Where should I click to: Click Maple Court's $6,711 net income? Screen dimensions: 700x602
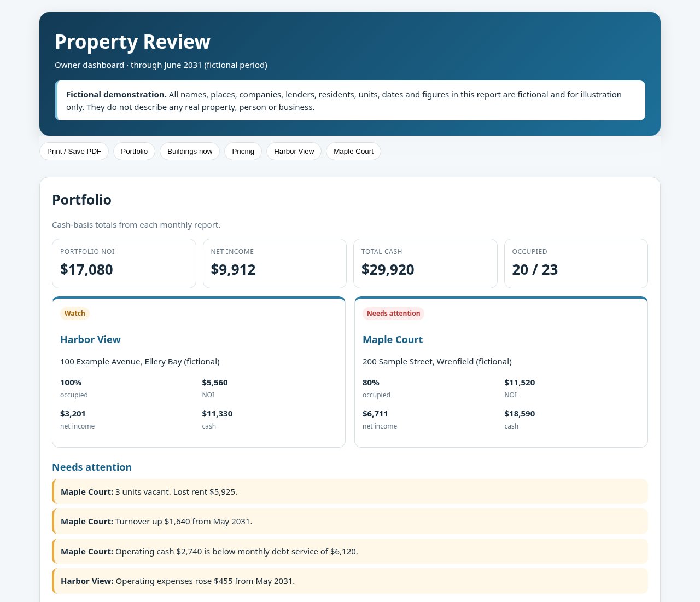point(375,414)
